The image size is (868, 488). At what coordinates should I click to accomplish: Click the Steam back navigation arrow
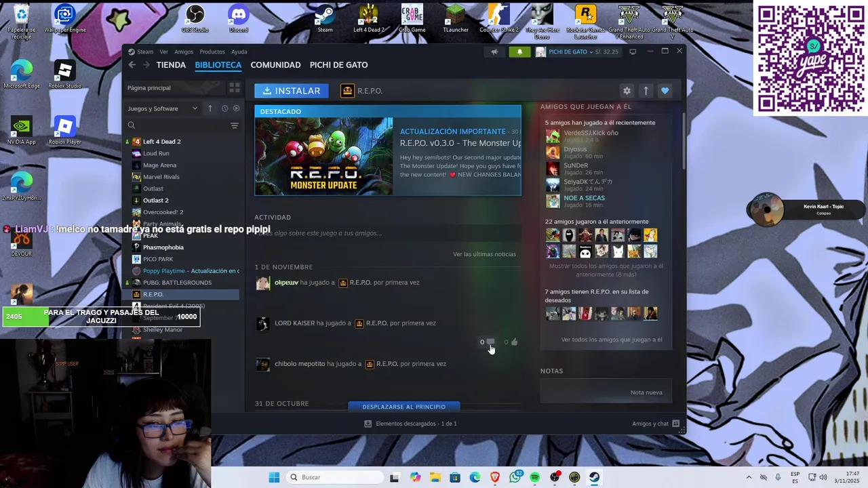click(x=132, y=65)
